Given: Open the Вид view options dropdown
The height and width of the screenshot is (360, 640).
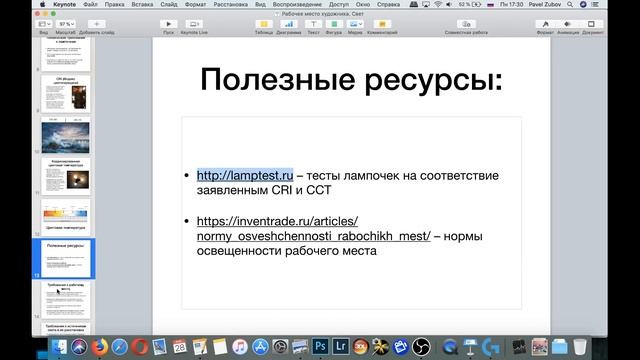Looking at the screenshot, I should [x=44, y=24].
